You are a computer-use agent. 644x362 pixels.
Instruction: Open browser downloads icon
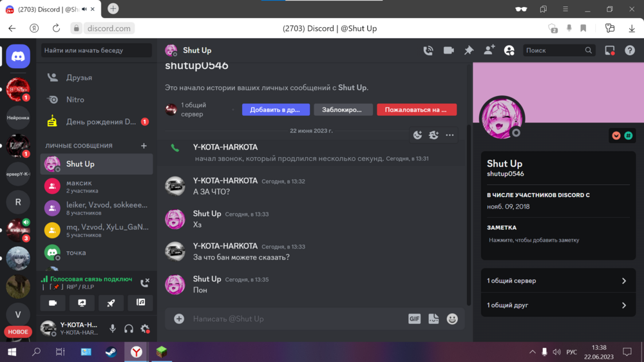[632, 28]
